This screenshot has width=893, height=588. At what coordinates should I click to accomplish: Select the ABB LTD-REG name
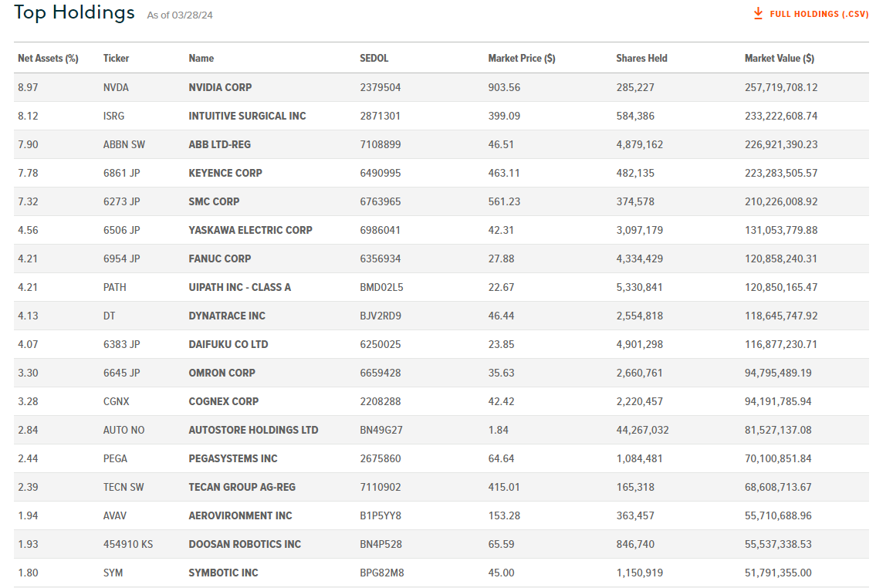tap(220, 144)
